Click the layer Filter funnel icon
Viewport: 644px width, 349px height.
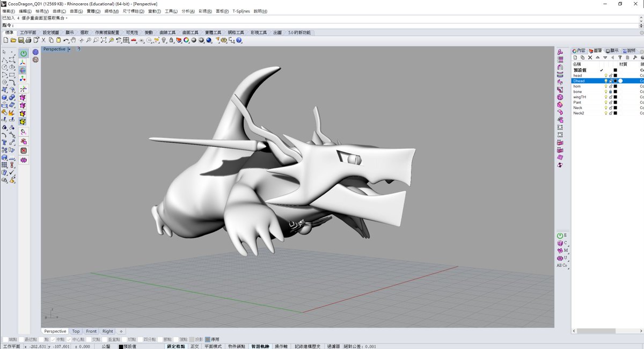click(620, 57)
